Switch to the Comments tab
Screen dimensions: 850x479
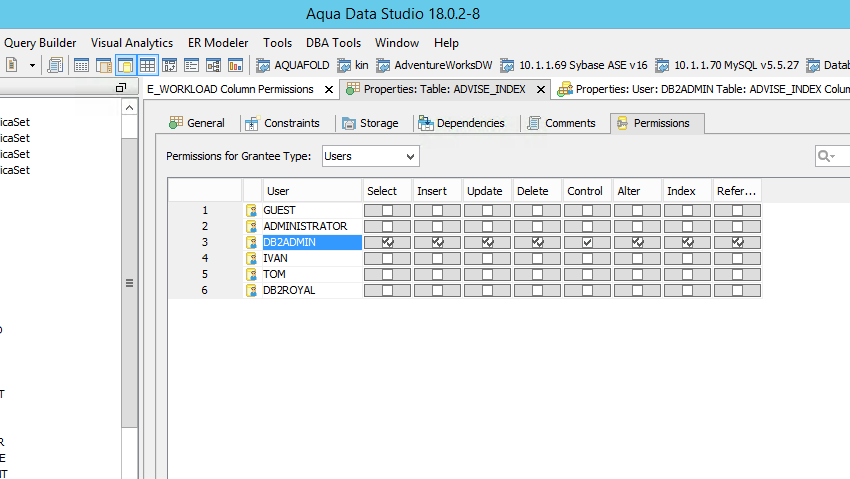pyautogui.click(x=562, y=123)
